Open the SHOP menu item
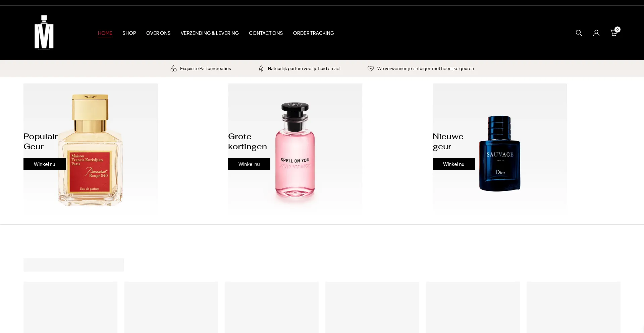 point(129,33)
